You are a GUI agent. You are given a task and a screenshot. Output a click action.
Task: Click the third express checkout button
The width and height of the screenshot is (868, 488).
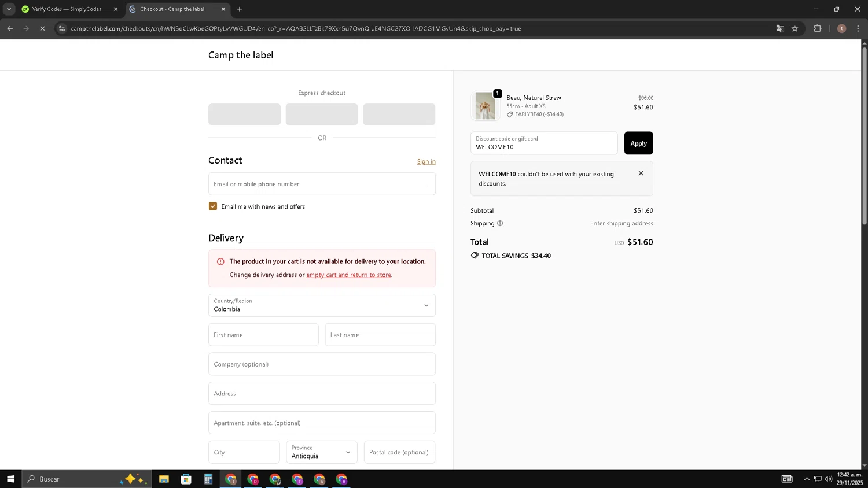pos(399,114)
